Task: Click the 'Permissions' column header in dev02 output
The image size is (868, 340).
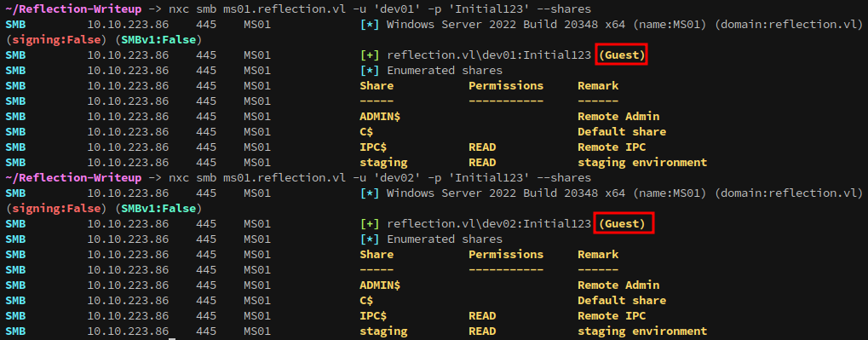Action: tap(506, 255)
